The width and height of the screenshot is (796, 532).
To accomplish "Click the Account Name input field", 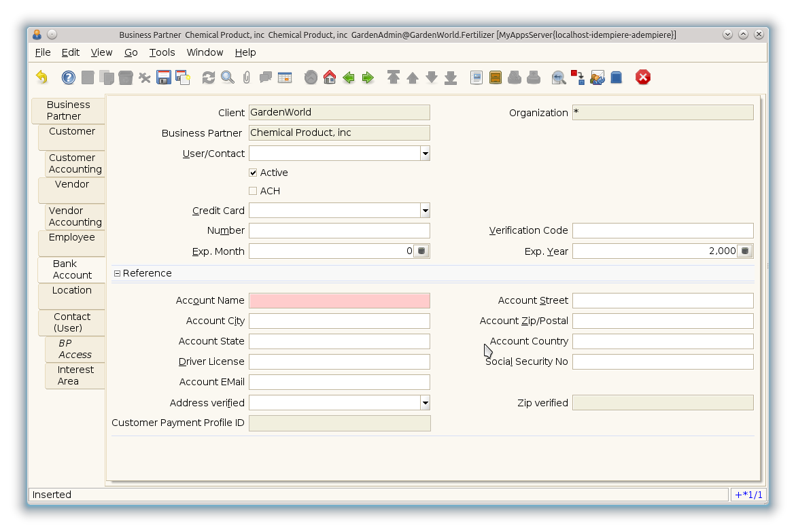I will point(339,300).
